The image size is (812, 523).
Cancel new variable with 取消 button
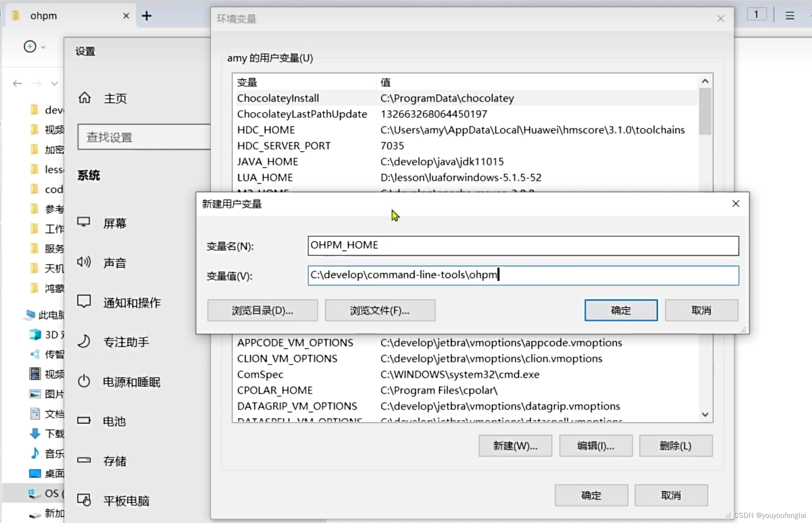701,310
